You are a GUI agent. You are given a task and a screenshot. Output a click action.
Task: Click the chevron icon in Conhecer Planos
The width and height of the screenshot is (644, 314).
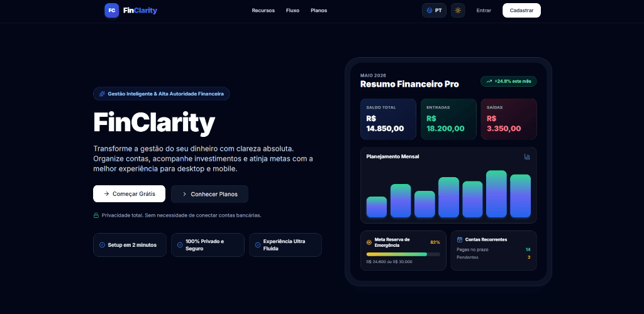pos(184,194)
